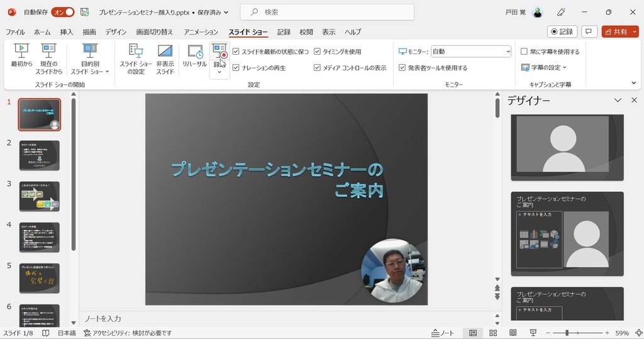Select the second Designer layout suggestion
The height and width of the screenshot is (339, 644).
click(x=567, y=233)
